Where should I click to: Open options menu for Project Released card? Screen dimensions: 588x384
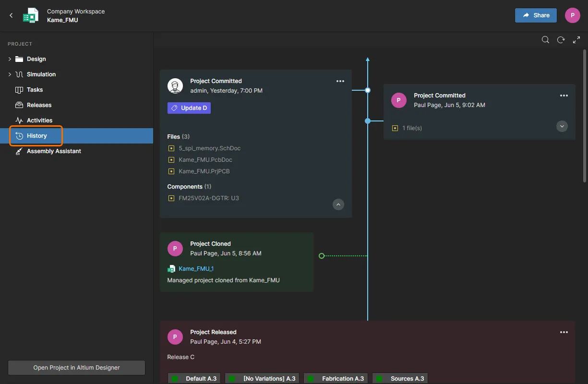coord(564,332)
